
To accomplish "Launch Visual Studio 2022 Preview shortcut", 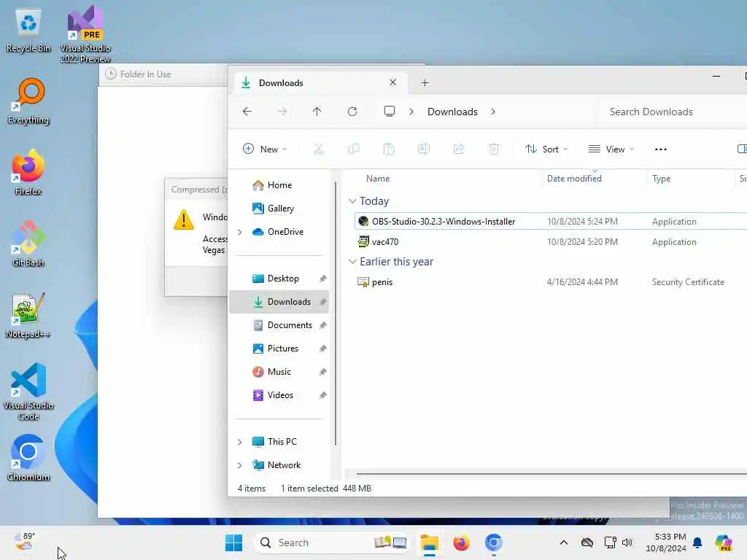I will click(x=85, y=34).
